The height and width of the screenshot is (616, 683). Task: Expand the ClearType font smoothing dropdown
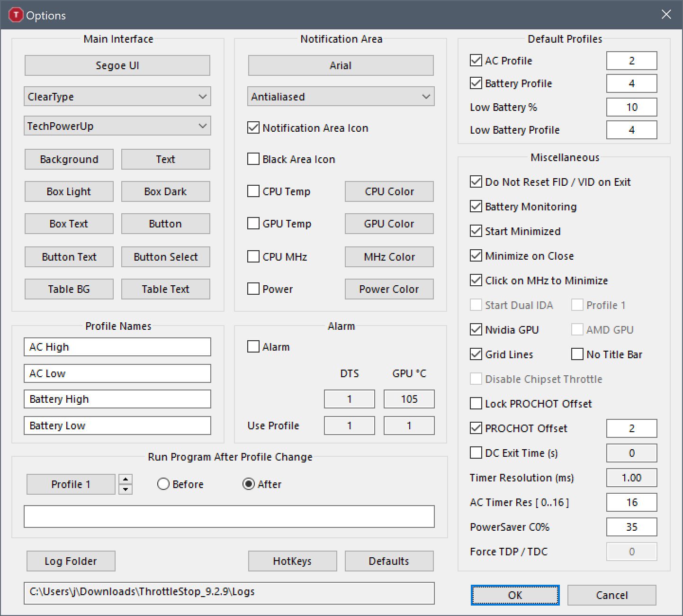tap(117, 97)
